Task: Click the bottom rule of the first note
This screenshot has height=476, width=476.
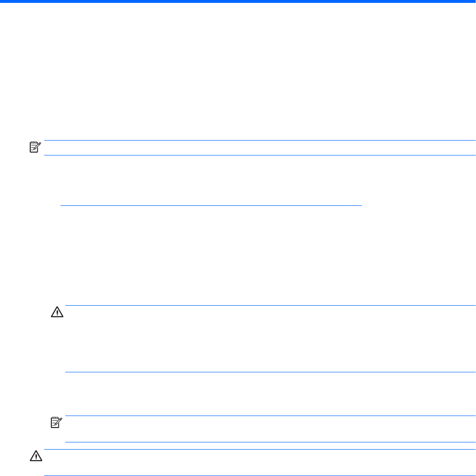Action: pyautogui.click(x=259, y=155)
